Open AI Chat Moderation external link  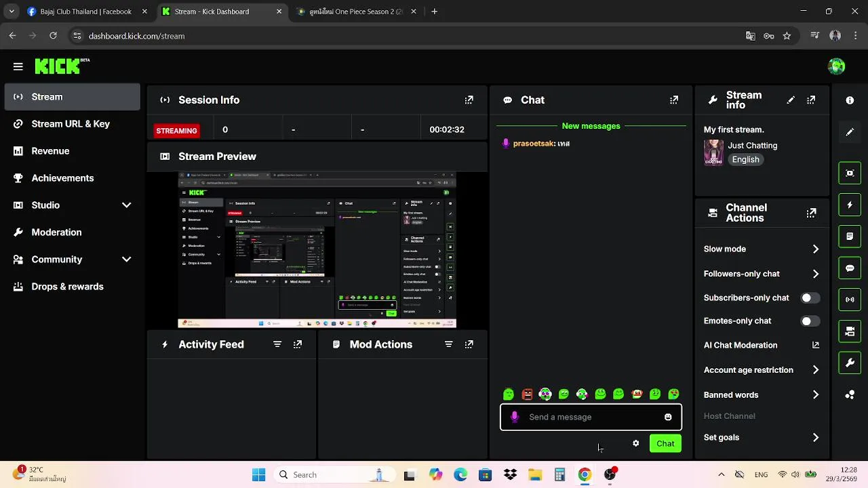(816, 345)
